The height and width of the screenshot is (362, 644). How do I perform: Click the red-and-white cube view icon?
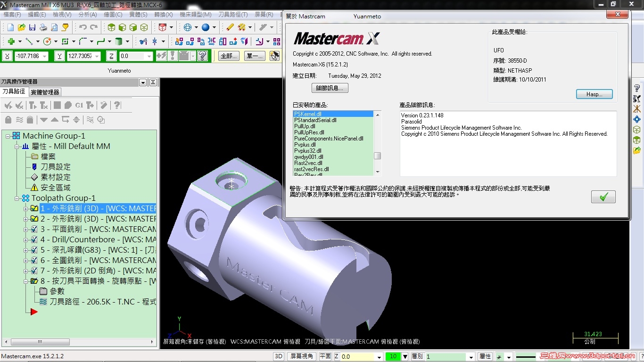point(163,27)
